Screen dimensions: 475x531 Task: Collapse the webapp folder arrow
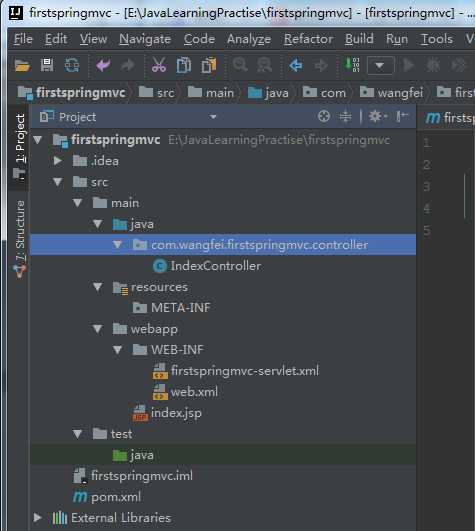click(98, 329)
